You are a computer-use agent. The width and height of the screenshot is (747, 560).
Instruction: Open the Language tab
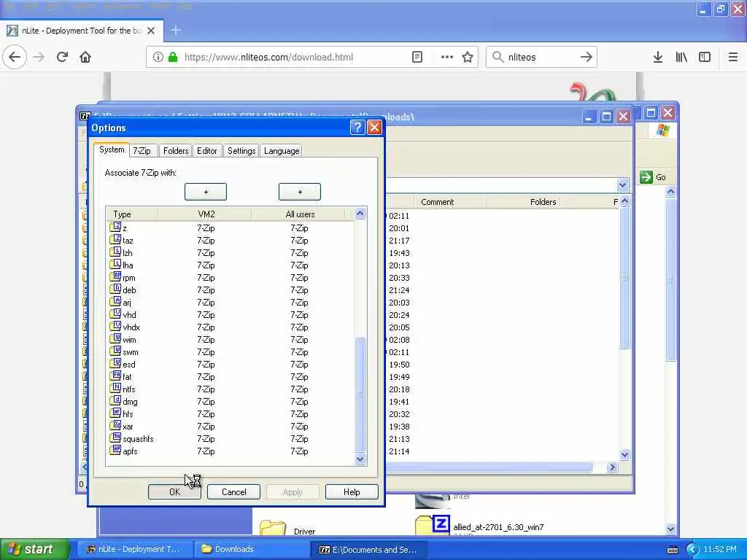(x=282, y=151)
